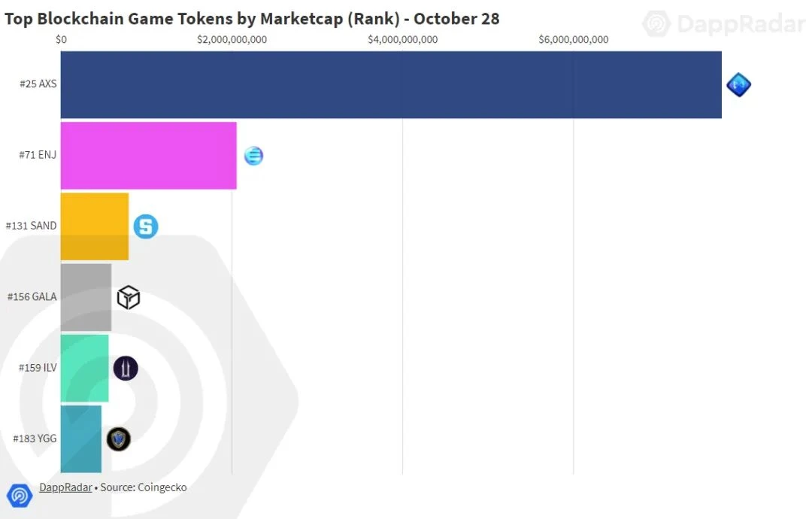The width and height of the screenshot is (812, 519).
Task: Click the dark blue AXS bar
Action: point(391,84)
